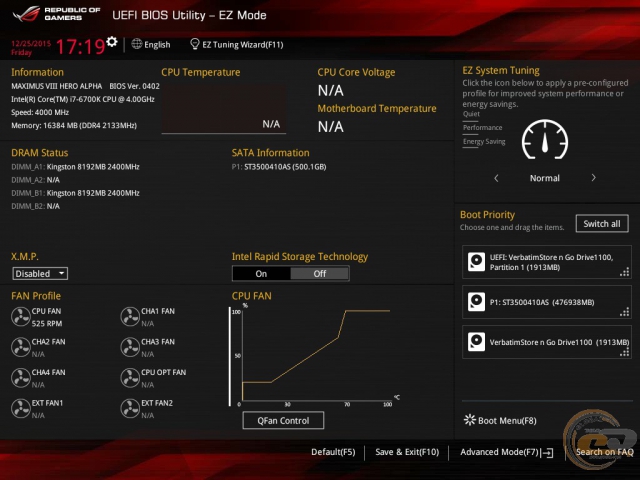Screen dimensions: 640x480
Task: Click the BIOS Ver. 0402 text
Action: point(134,86)
